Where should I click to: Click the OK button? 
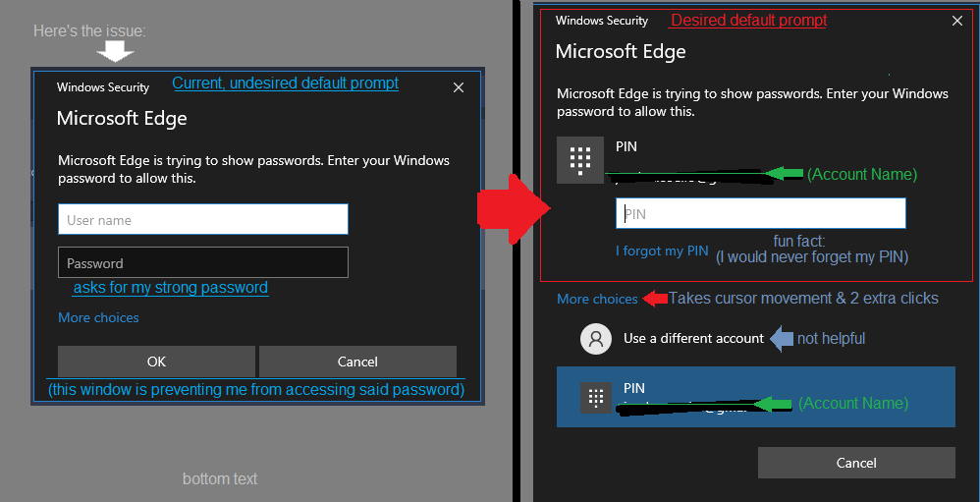tap(156, 362)
